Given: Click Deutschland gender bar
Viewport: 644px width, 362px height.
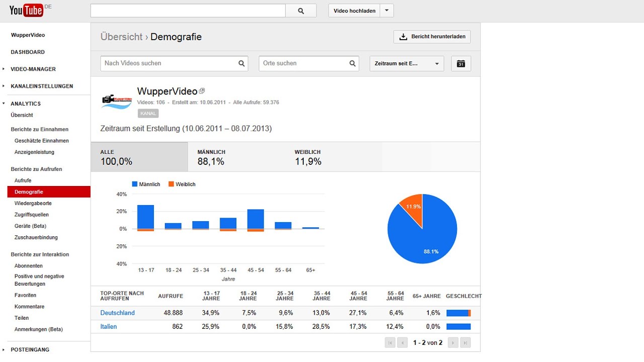Looking at the screenshot, I should coord(458,313).
